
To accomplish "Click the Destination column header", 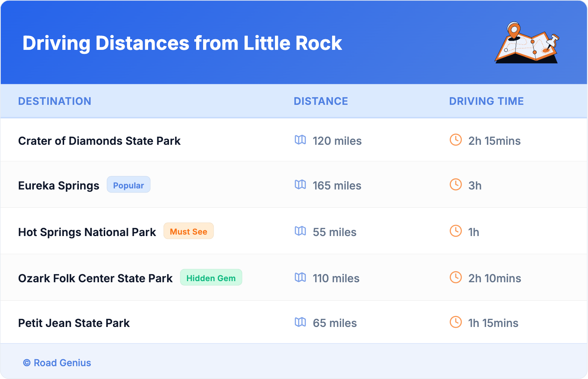I will pyautogui.click(x=55, y=101).
